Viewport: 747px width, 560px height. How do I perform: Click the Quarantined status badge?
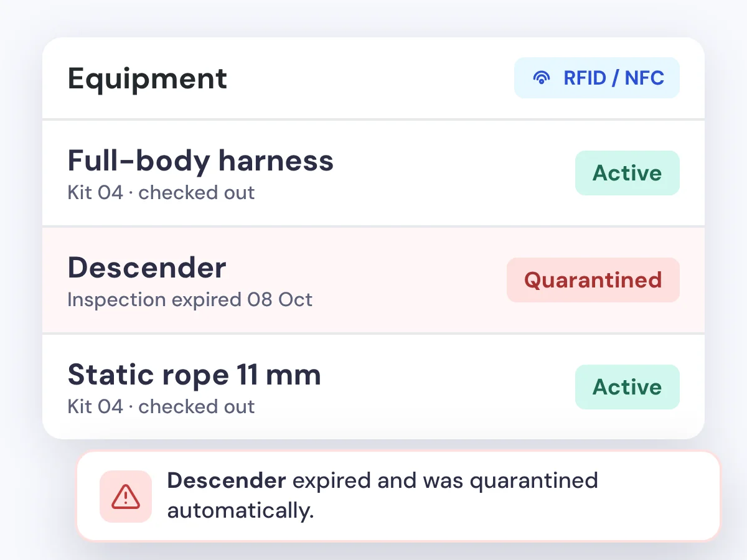pos(593,280)
